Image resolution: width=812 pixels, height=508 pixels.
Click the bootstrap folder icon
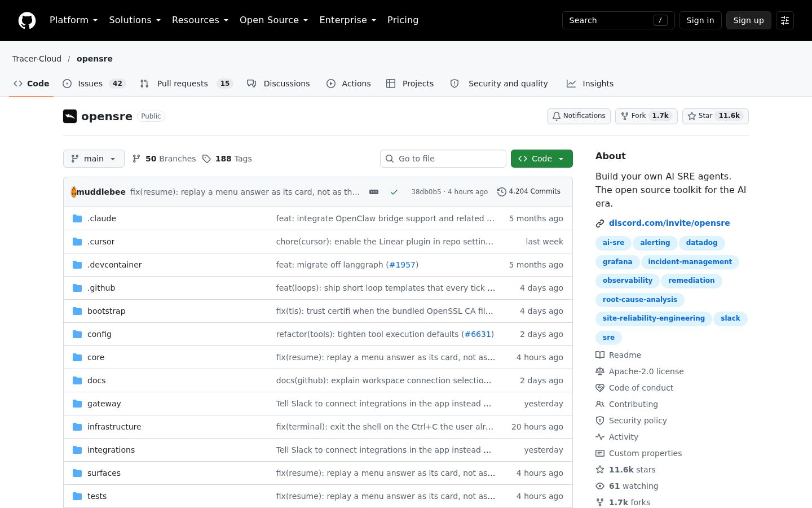[x=77, y=311]
